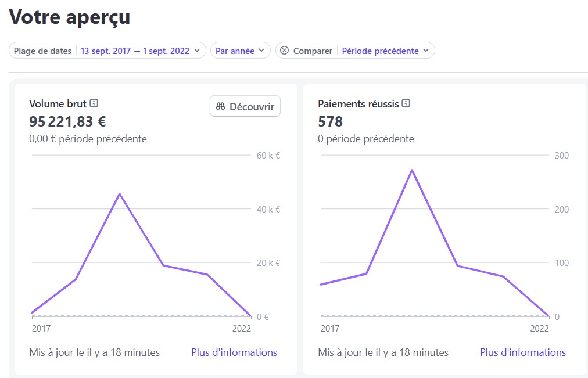Image resolution: width=588 pixels, height=378 pixels.
Task: Click the chevron beside the date range filter
Action: tap(197, 51)
